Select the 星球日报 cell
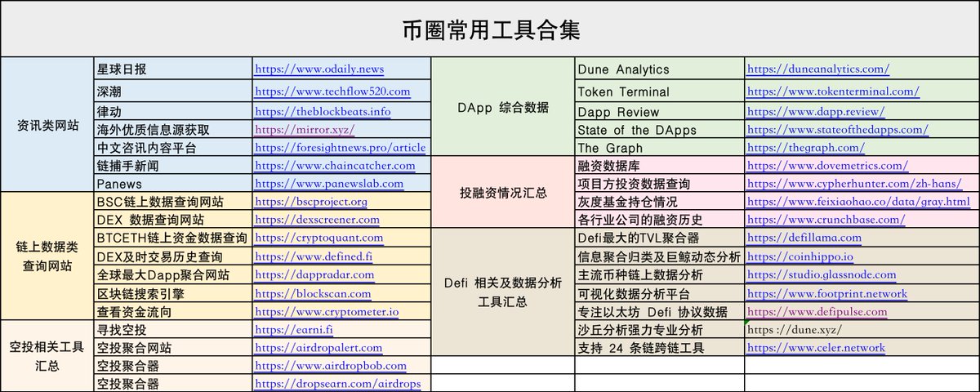The height and width of the screenshot is (392, 980). (174, 69)
